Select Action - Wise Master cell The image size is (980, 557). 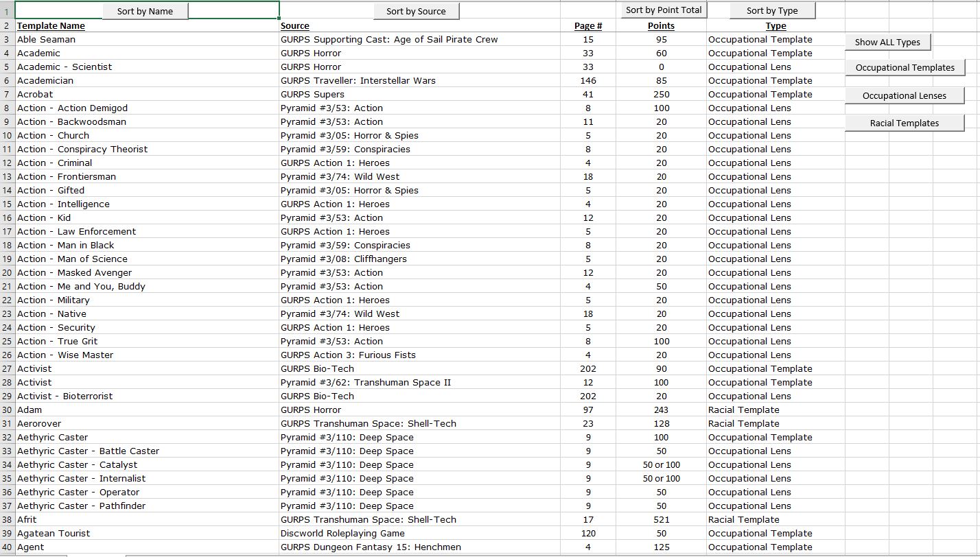[147, 355]
